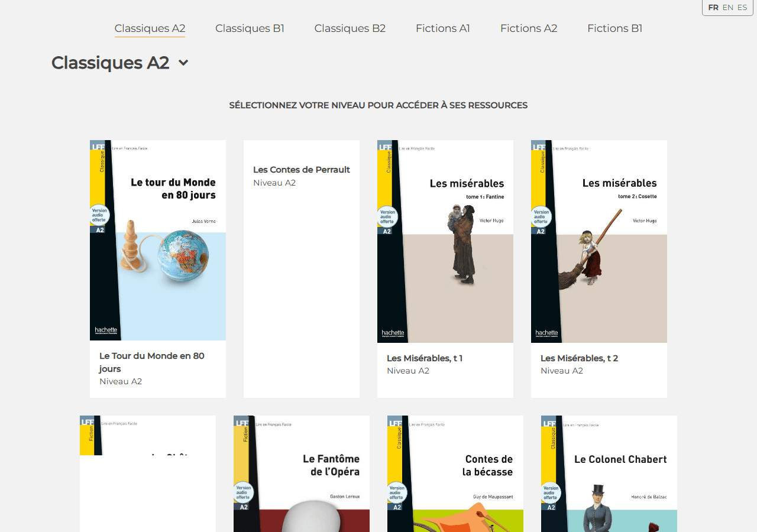
Task: Click Niveau A2 under Les Misérables, t 2
Action: coord(562,371)
